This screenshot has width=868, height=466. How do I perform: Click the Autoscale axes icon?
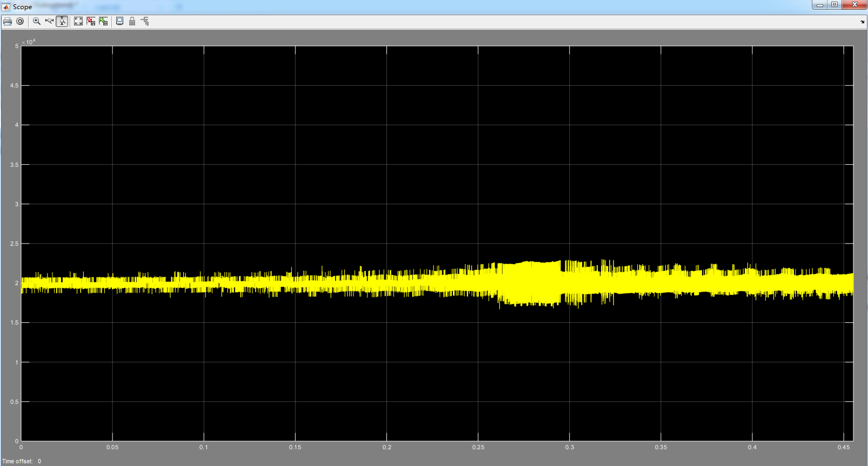(78, 22)
